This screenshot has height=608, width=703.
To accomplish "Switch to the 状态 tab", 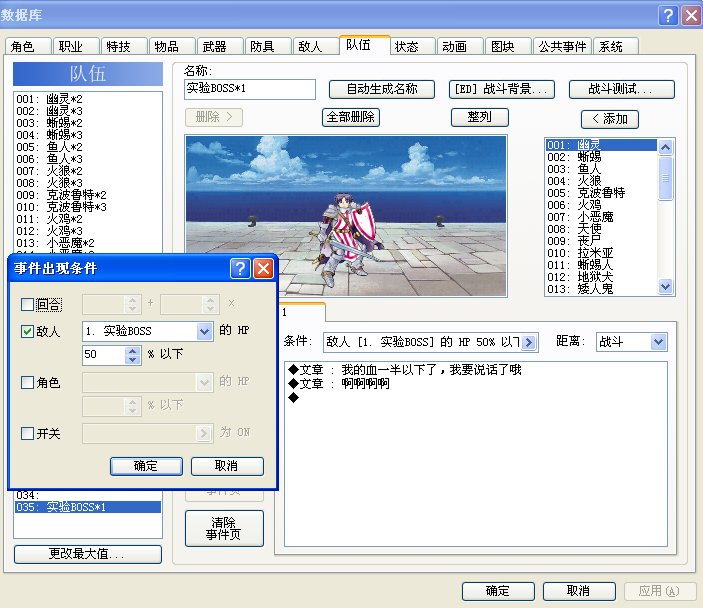I will tap(412, 46).
